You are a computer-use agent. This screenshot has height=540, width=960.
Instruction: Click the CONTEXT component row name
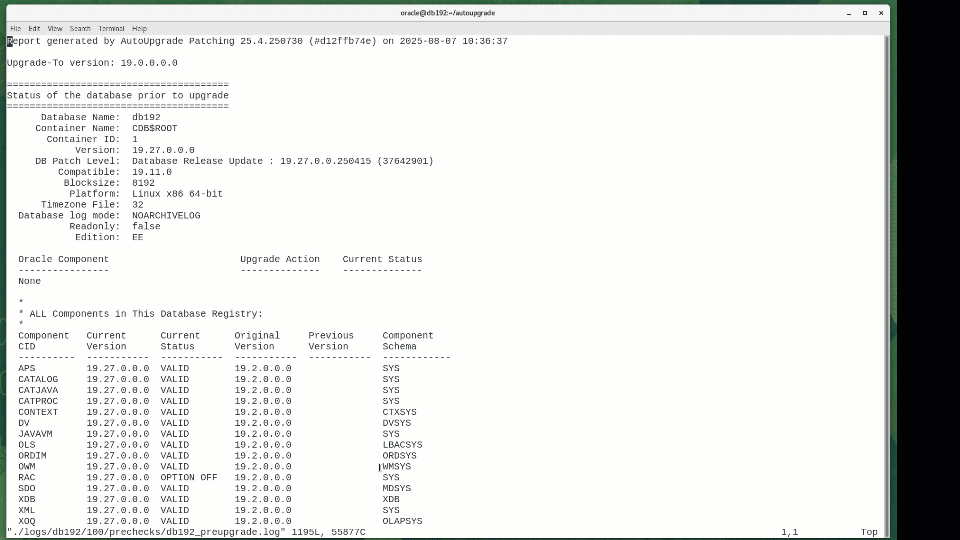[x=38, y=412]
